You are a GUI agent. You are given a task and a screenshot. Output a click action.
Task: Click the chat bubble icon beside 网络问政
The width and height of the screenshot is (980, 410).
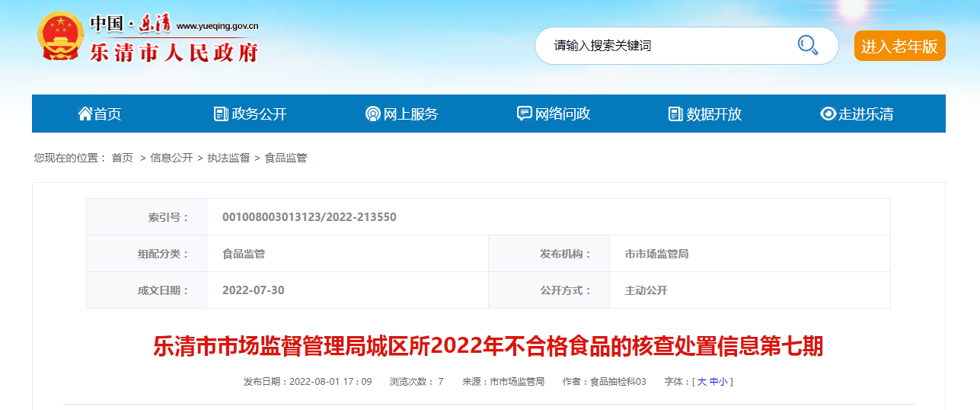(x=524, y=114)
